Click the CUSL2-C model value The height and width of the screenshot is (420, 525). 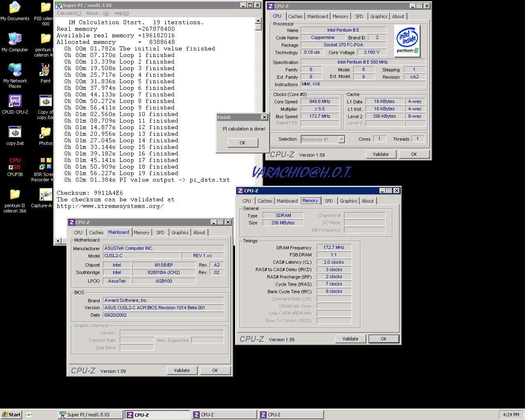click(142, 256)
